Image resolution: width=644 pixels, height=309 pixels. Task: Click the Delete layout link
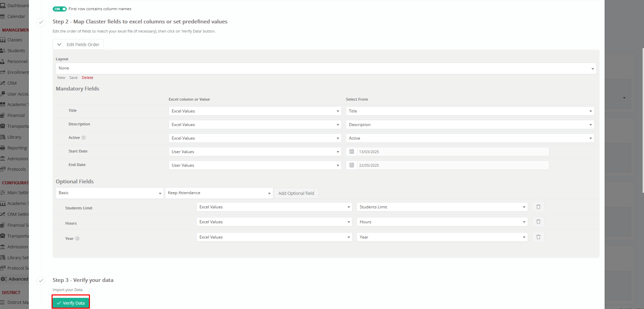87,78
